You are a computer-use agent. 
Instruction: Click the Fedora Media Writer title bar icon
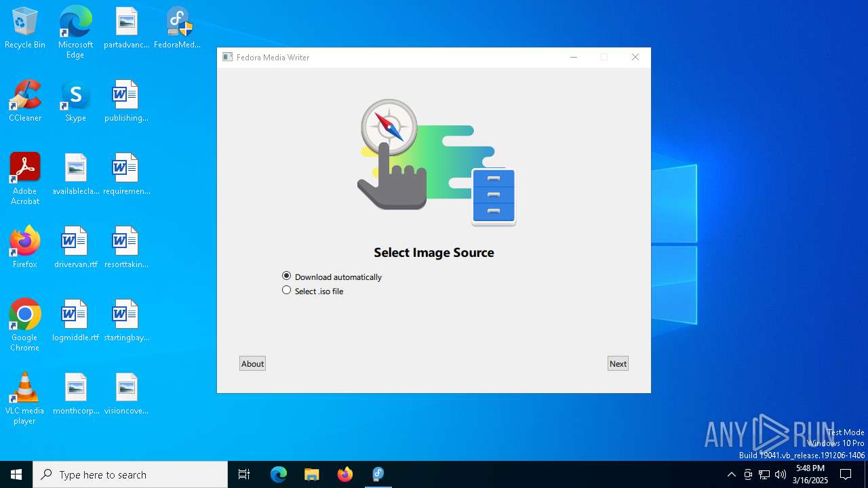click(x=228, y=57)
